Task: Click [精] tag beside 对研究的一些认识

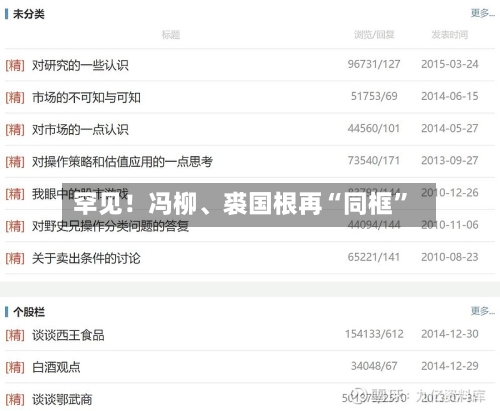Action: pyautogui.click(x=15, y=65)
